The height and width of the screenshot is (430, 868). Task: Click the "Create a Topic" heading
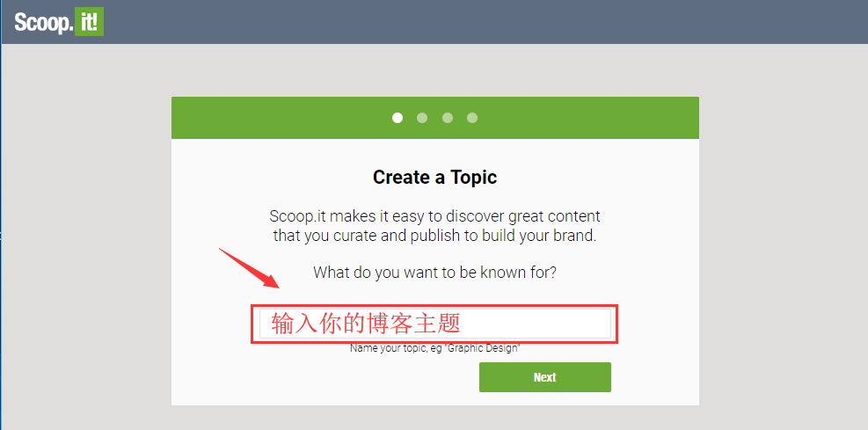pyautogui.click(x=434, y=177)
